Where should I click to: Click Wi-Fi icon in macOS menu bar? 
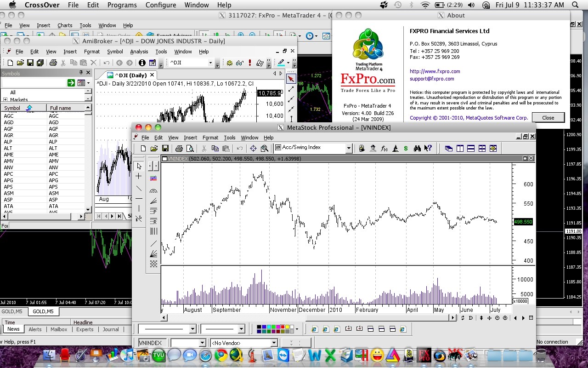click(425, 5)
